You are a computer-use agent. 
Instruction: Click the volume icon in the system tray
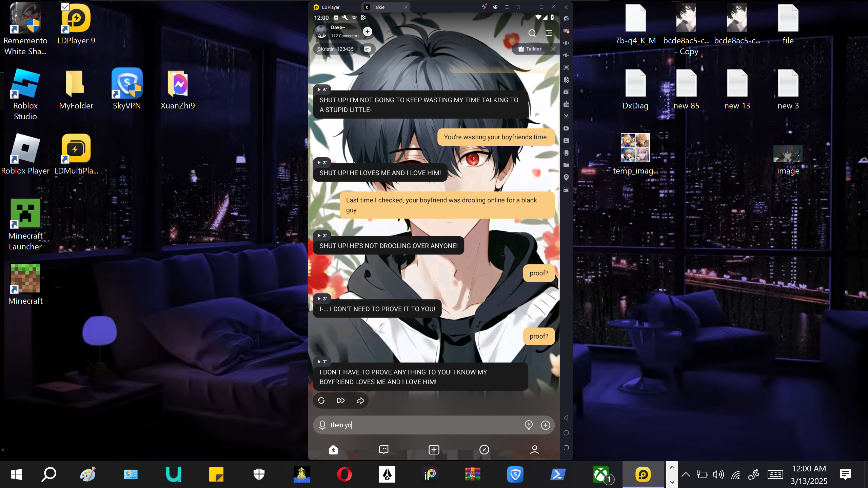718,474
